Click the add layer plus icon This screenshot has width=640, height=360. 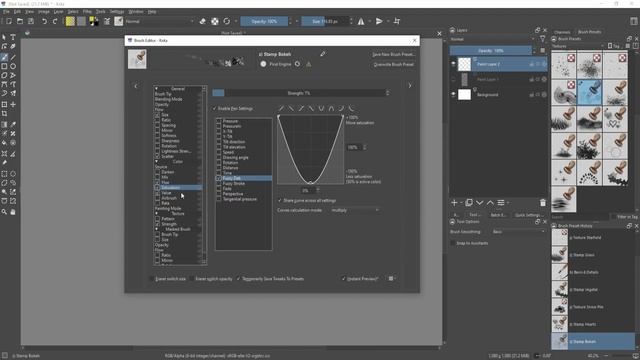(x=454, y=202)
